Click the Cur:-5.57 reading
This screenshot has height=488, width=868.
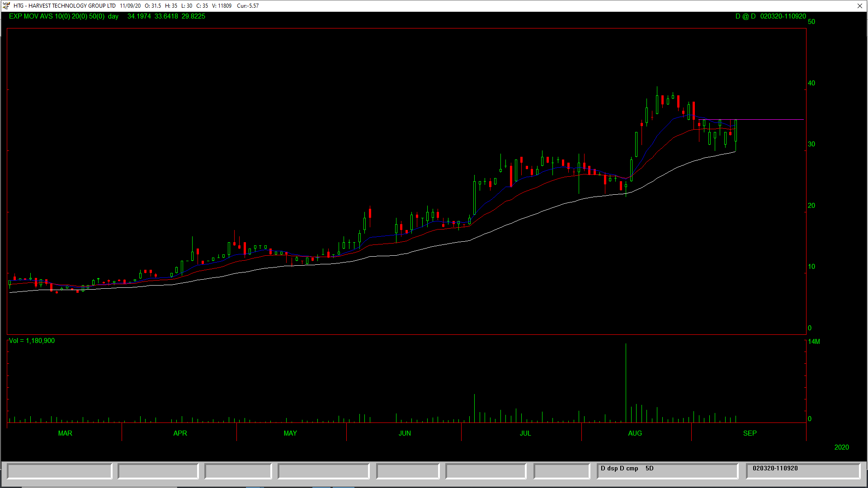[x=248, y=6]
